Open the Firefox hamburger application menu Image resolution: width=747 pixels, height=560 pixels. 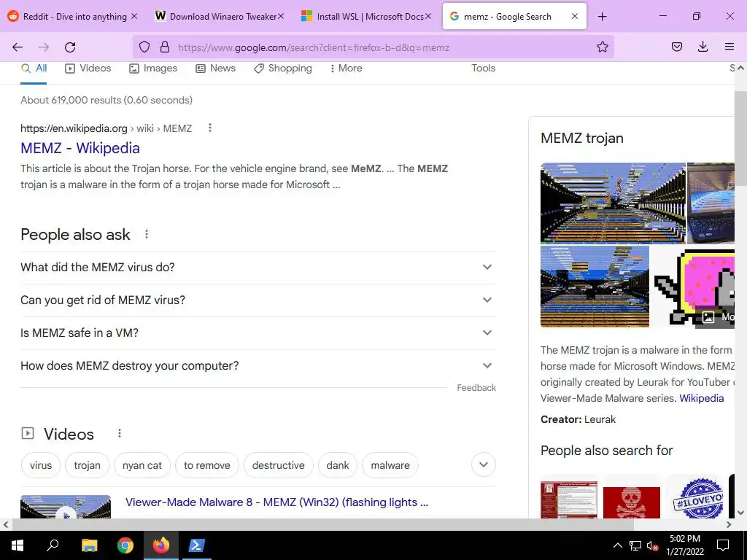click(729, 47)
